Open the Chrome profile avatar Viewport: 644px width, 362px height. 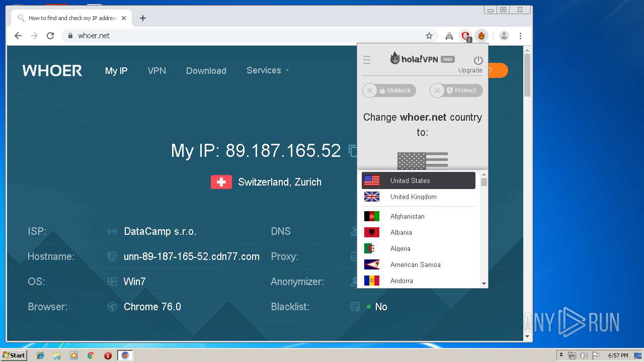504,36
